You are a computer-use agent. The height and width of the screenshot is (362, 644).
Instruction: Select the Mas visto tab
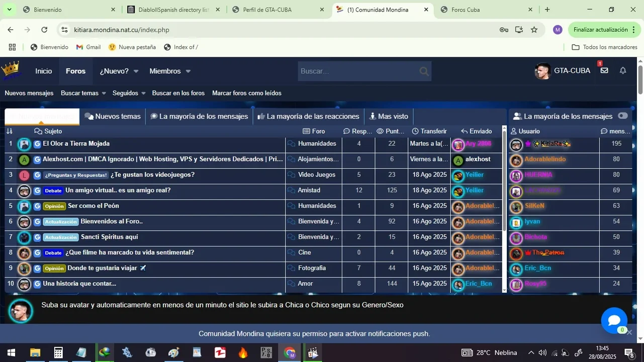389,116
